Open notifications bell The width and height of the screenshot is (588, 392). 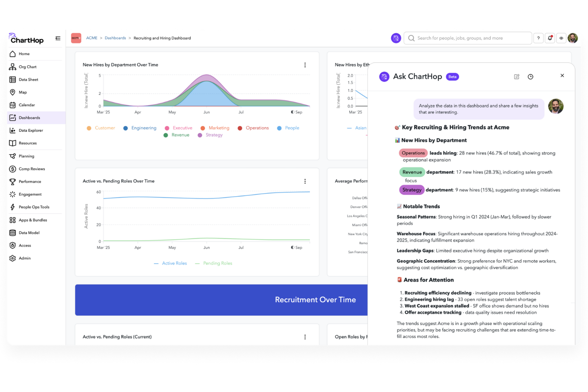point(550,38)
